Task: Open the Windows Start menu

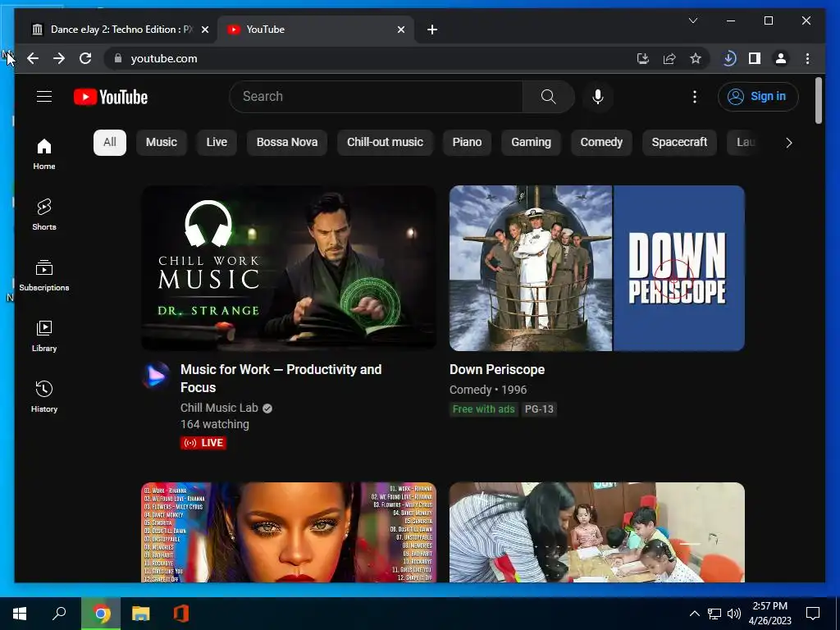Action: [x=20, y=614]
